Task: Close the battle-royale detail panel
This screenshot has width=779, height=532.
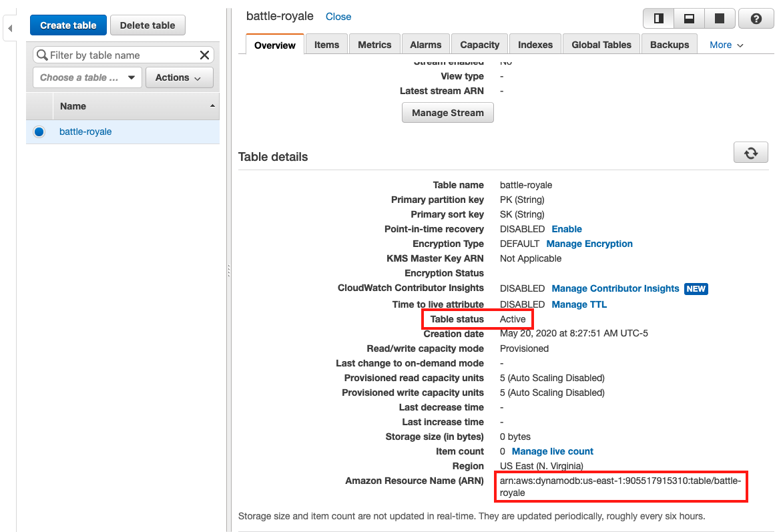Action: pyautogui.click(x=338, y=17)
